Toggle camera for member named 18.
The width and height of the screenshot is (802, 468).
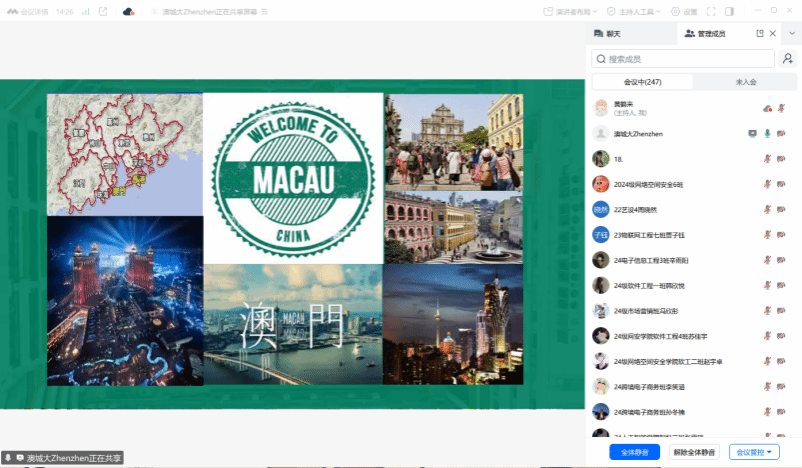[x=780, y=158]
